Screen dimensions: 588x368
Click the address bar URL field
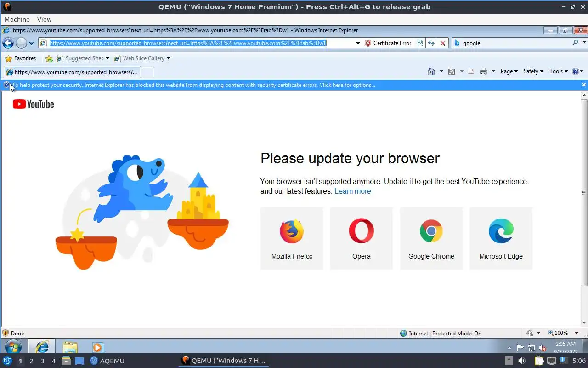(x=188, y=43)
